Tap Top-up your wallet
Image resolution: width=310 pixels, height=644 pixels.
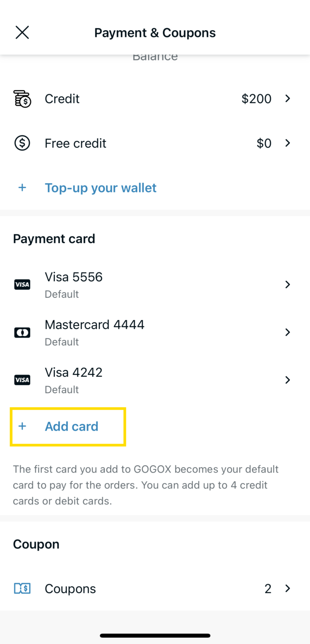point(101,187)
